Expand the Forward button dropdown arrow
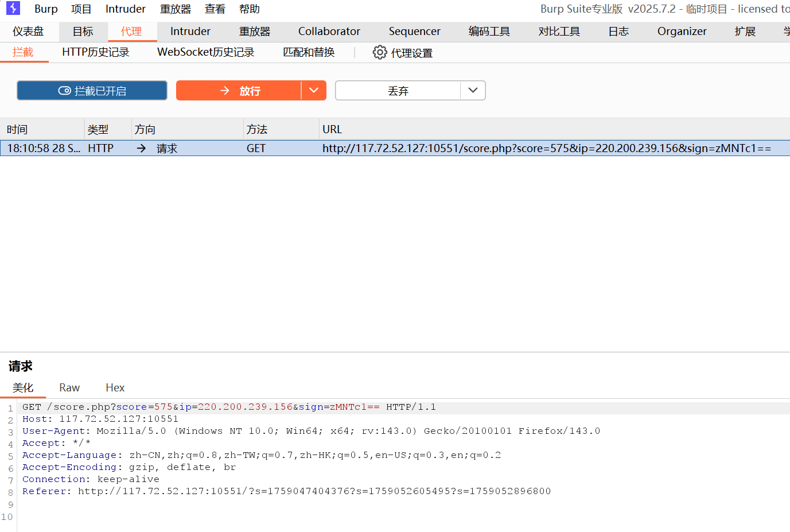 coord(314,91)
